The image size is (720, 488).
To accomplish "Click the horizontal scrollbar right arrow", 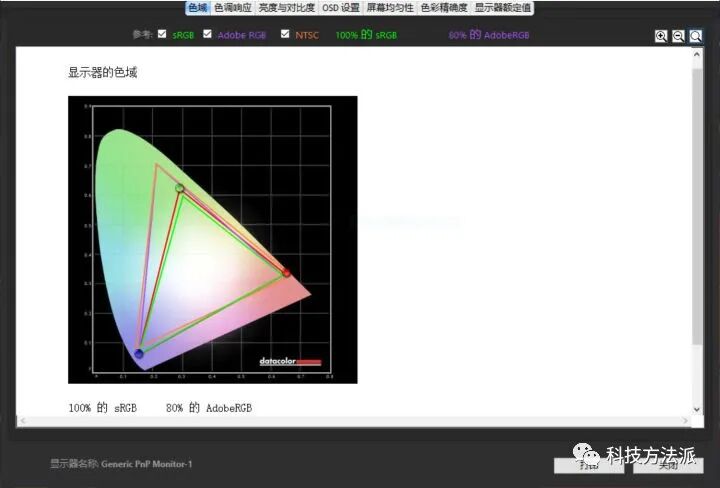I will (x=685, y=421).
